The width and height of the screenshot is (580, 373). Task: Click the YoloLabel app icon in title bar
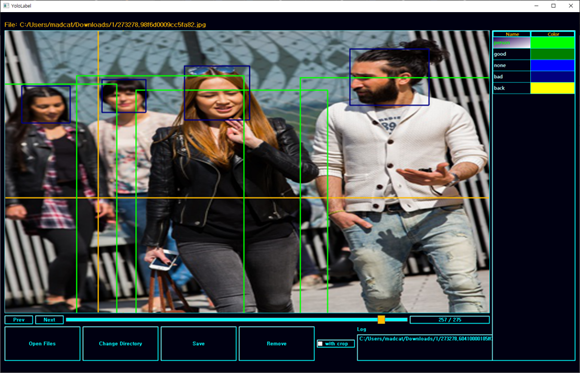pyautogui.click(x=6, y=6)
